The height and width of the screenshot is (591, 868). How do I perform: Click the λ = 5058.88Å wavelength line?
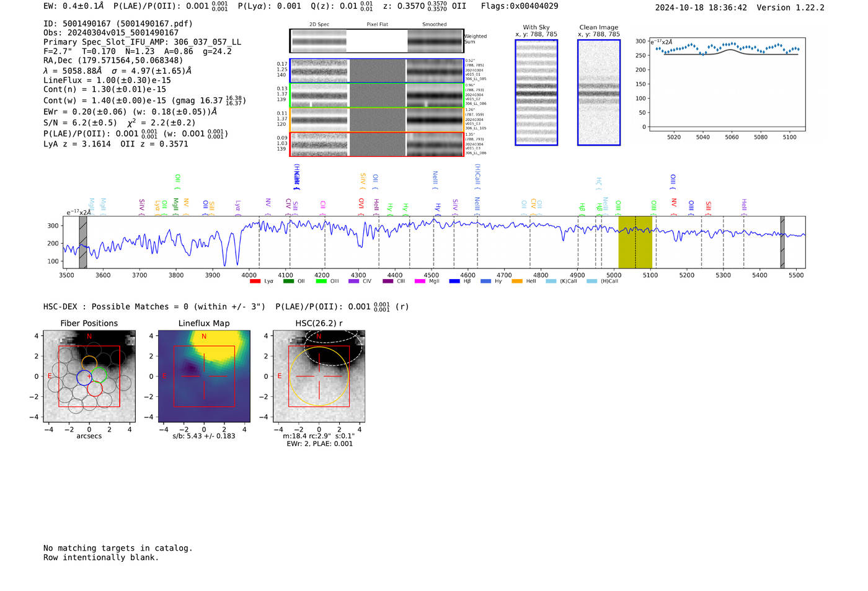118,71
